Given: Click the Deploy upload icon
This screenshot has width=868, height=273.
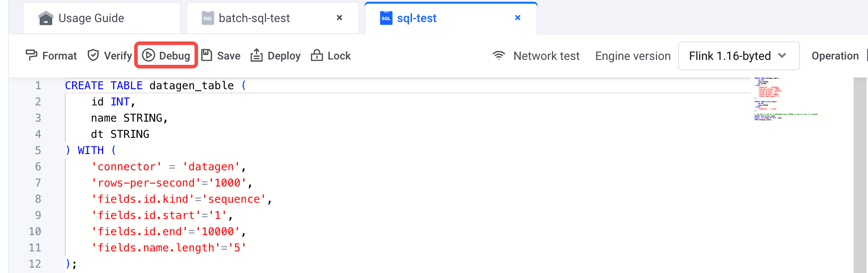Looking at the screenshot, I should [257, 55].
